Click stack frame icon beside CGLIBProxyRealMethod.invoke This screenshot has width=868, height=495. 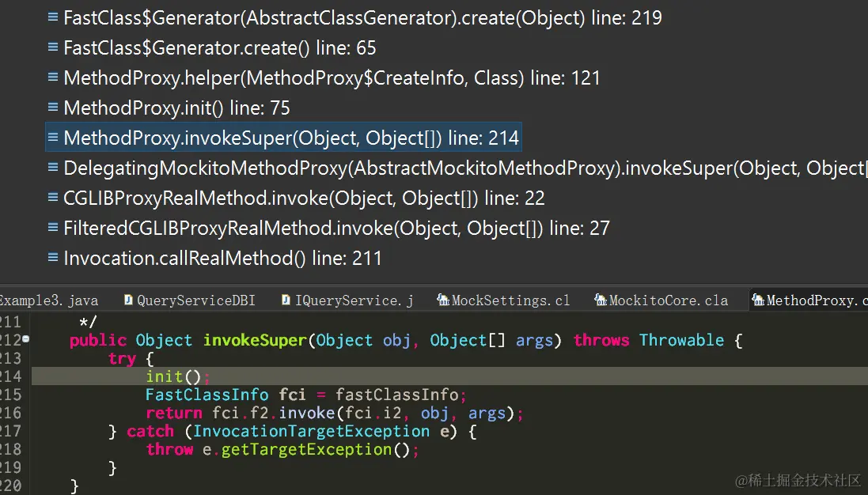[x=53, y=197]
